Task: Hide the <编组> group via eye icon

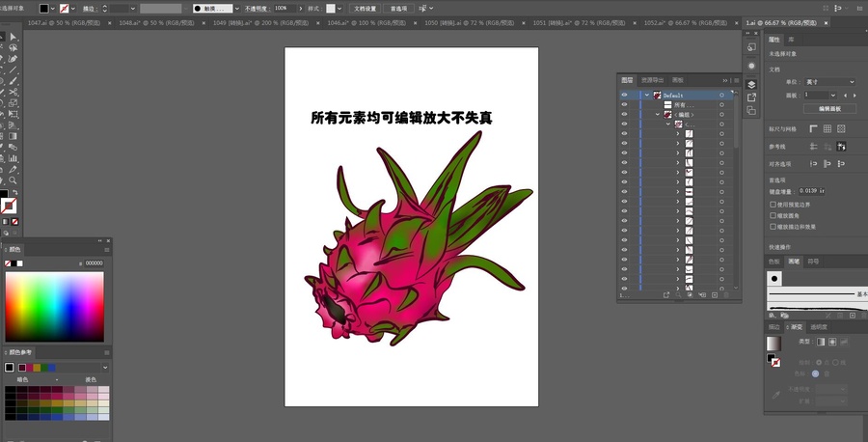Action: coord(624,114)
